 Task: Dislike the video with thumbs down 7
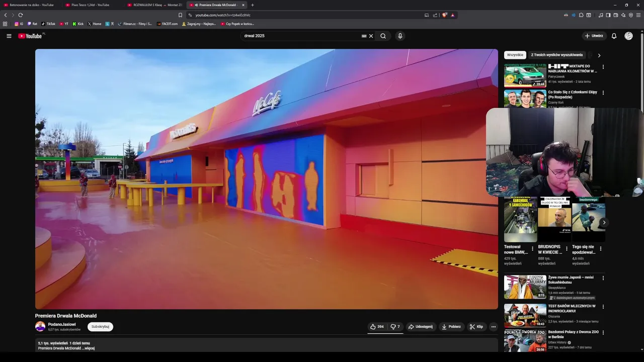point(395,326)
